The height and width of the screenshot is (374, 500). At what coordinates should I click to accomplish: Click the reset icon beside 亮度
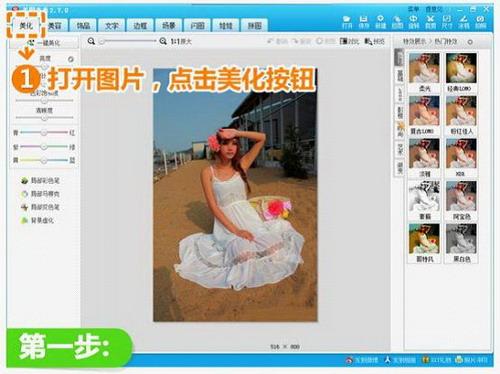pos(71,59)
